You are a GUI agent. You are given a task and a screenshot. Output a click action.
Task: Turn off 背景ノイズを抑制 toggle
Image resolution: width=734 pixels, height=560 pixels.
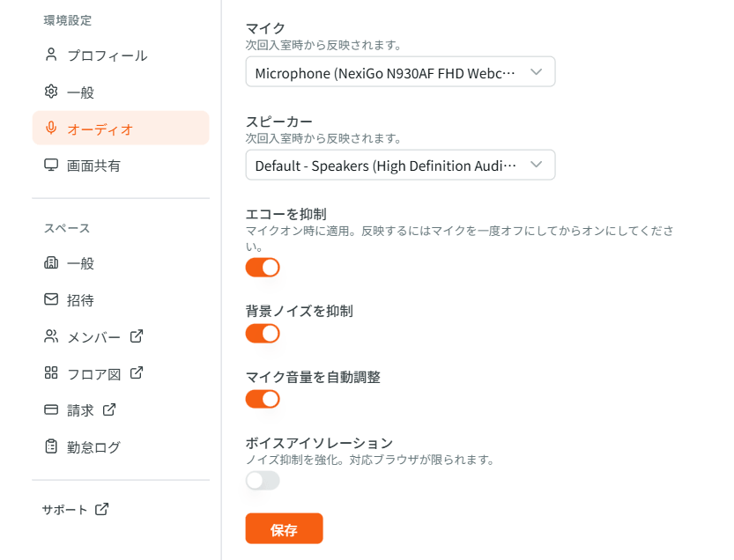click(x=262, y=333)
